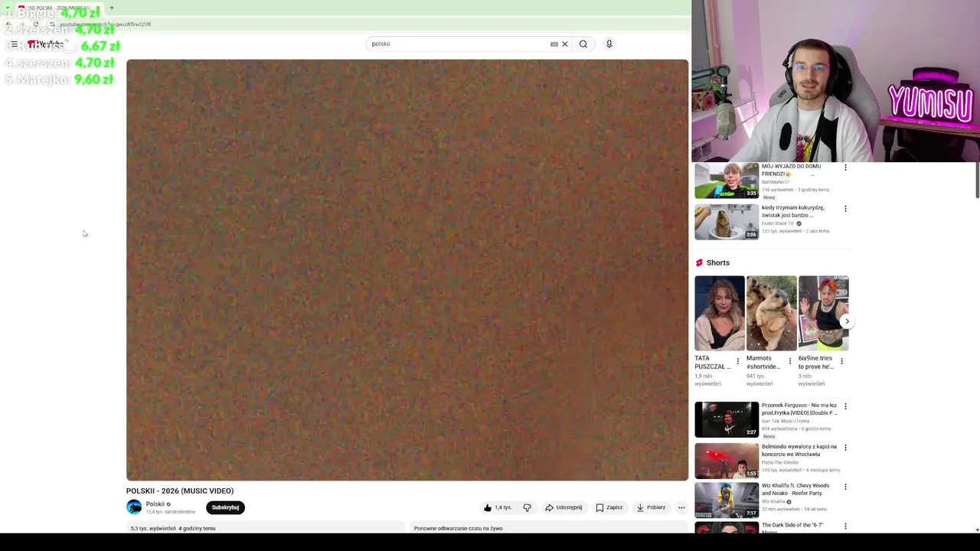The image size is (980, 551).
Task: Open options for Wiz Khalifa Reefer Party video
Action: click(845, 487)
